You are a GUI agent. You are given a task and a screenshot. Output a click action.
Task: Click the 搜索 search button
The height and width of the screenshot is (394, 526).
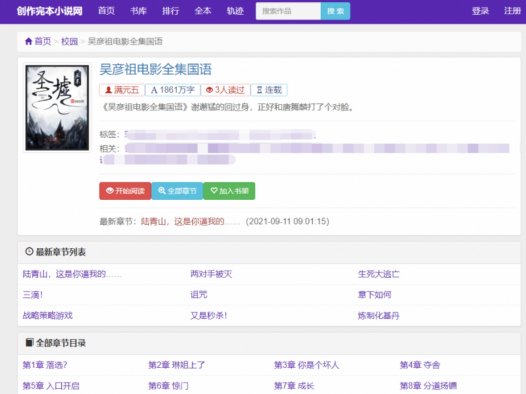335,11
